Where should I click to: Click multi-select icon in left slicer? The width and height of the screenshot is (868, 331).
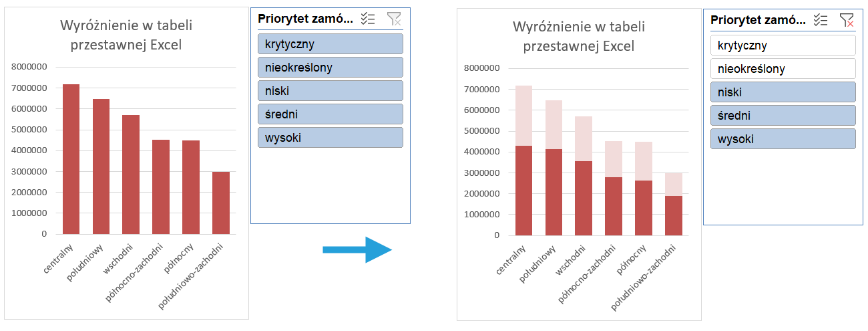tap(368, 19)
